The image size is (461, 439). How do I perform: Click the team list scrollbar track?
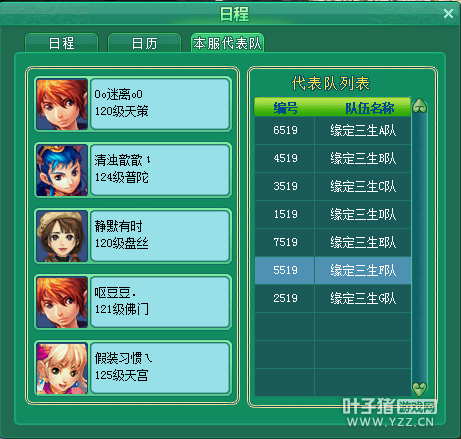[419, 247]
